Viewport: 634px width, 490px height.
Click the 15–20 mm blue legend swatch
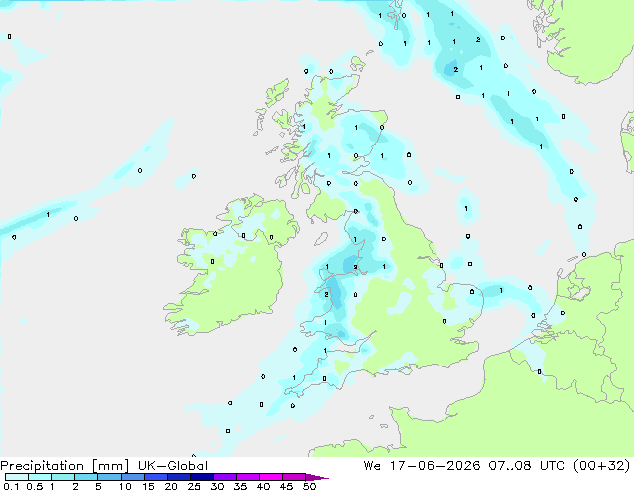click(156, 477)
